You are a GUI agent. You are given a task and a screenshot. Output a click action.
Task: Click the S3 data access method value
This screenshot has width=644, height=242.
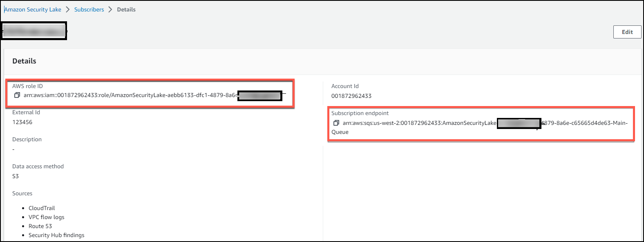coord(16,176)
